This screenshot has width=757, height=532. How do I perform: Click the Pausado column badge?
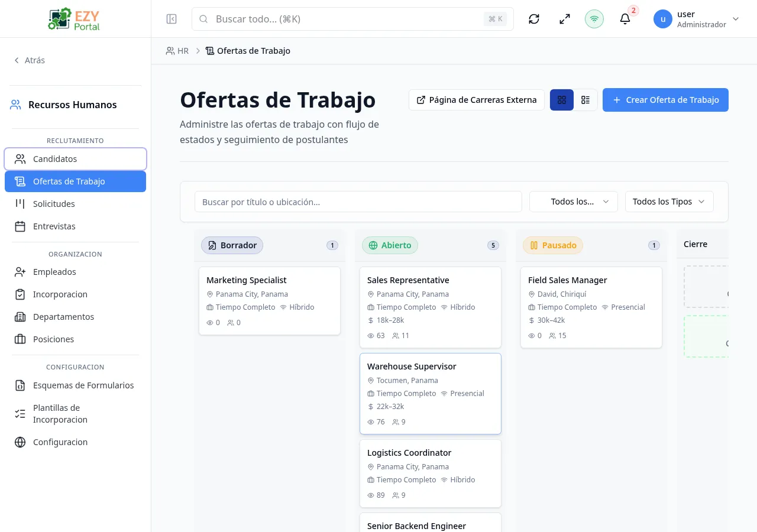(553, 245)
